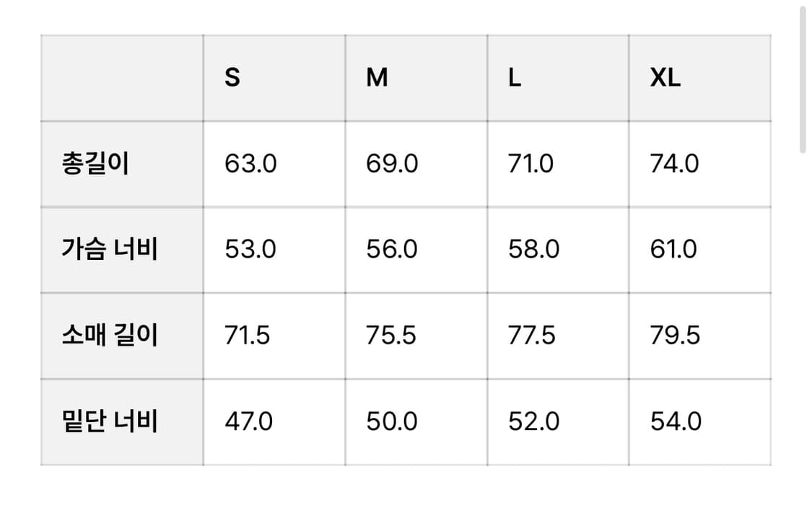The image size is (812, 511).
Task: Select the 밑단 너비 row label
Action: [109, 422]
